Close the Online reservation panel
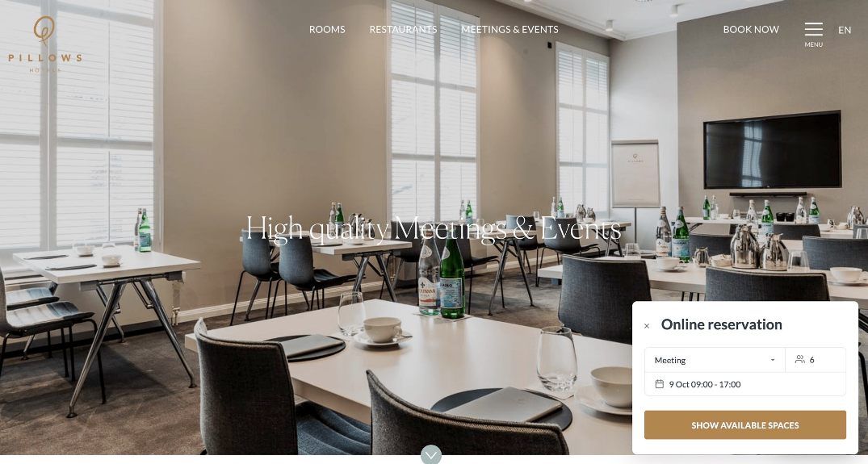Image resolution: width=868 pixels, height=464 pixels. click(647, 326)
